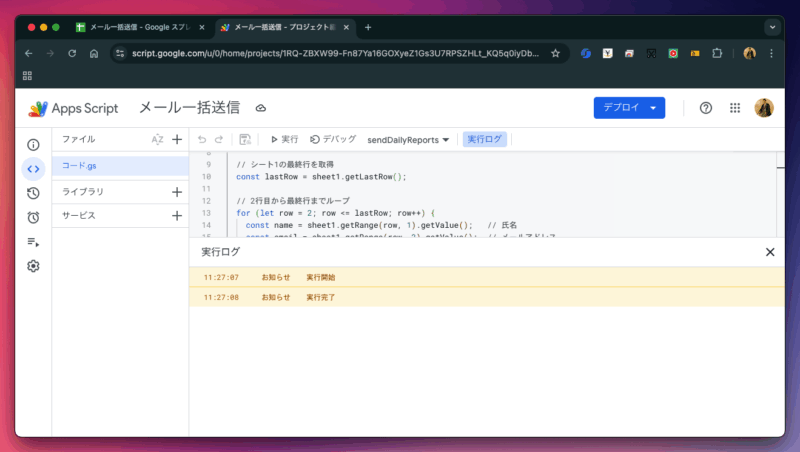Click the undo arrow in editor toolbar

[202, 140]
